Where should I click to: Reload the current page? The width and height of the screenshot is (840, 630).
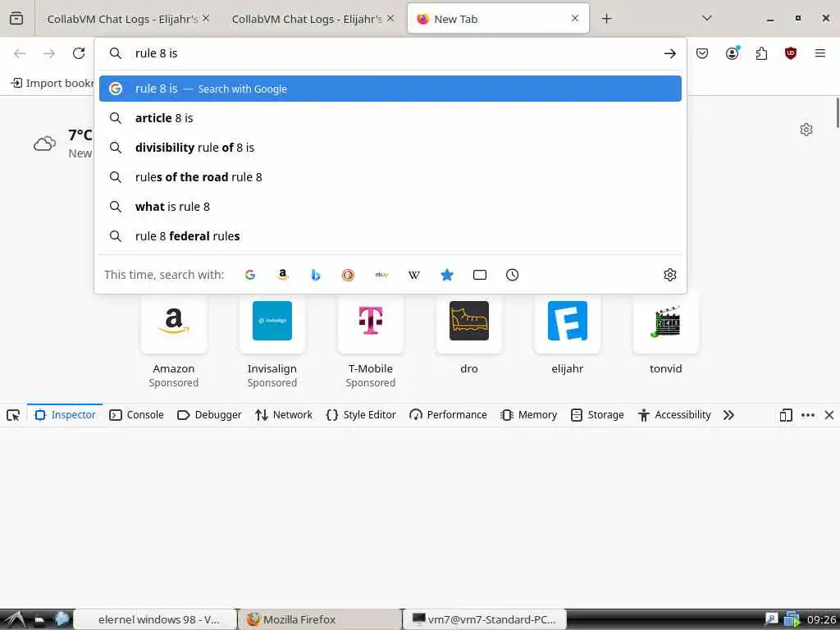[79, 53]
